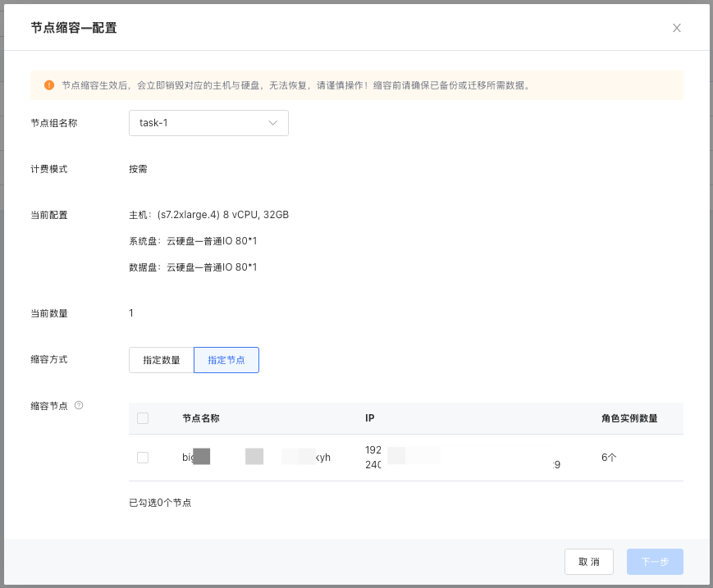Click the 已勾选0个节点 status text
This screenshot has width=713, height=588.
160,503
